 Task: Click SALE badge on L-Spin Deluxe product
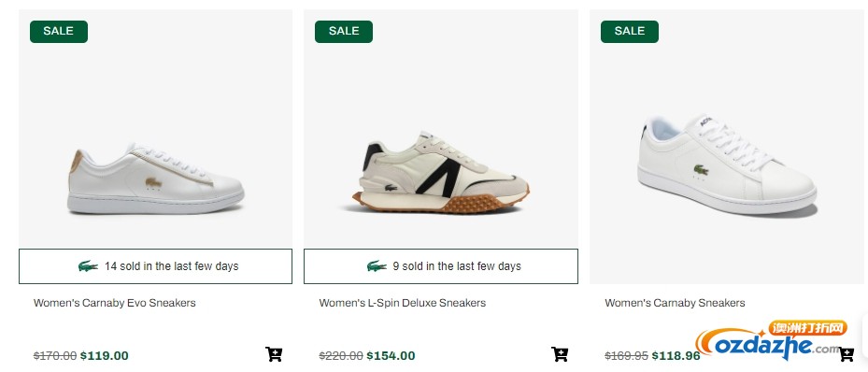coord(344,32)
